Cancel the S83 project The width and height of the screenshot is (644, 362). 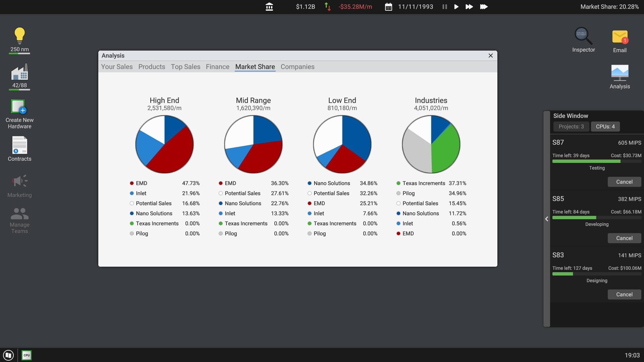tap(624, 294)
